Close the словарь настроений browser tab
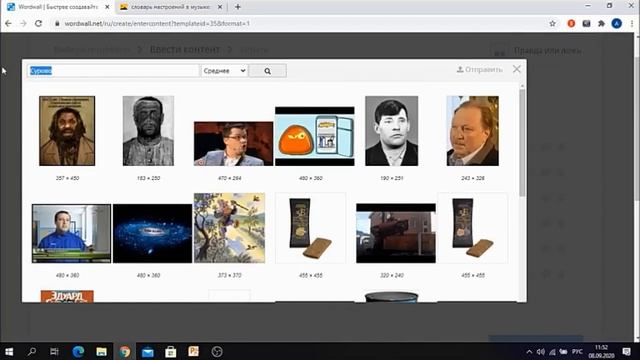Viewport: 640px width, 360px height. coord(220,7)
